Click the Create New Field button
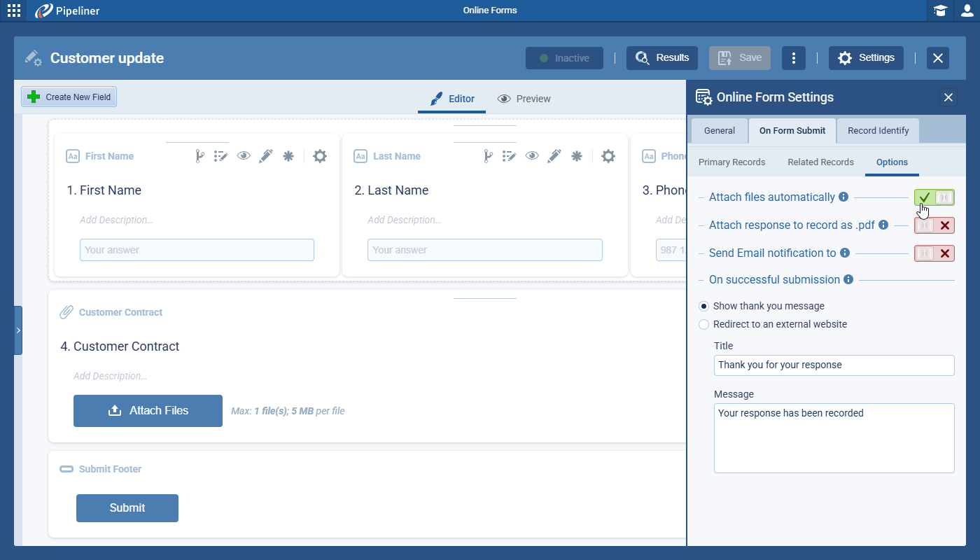 coord(69,97)
